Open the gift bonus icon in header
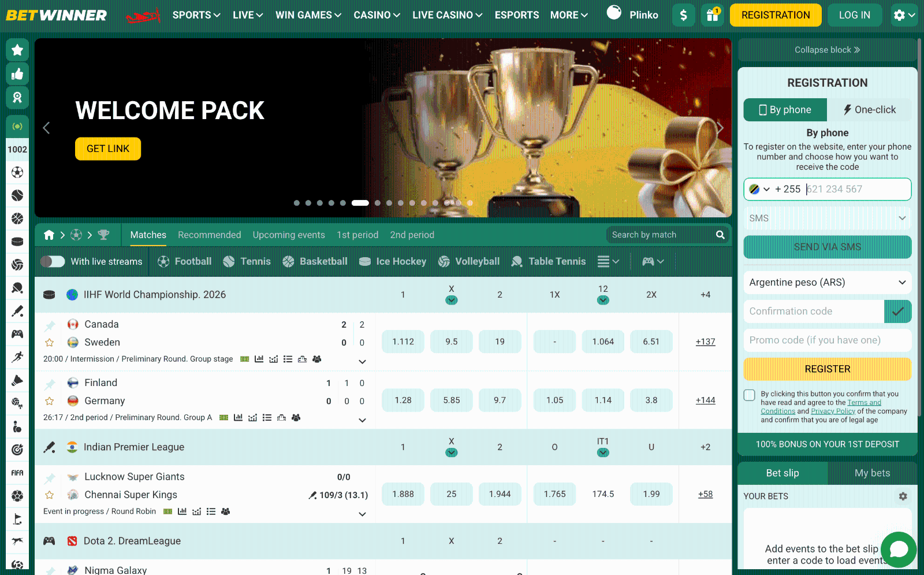 (713, 15)
